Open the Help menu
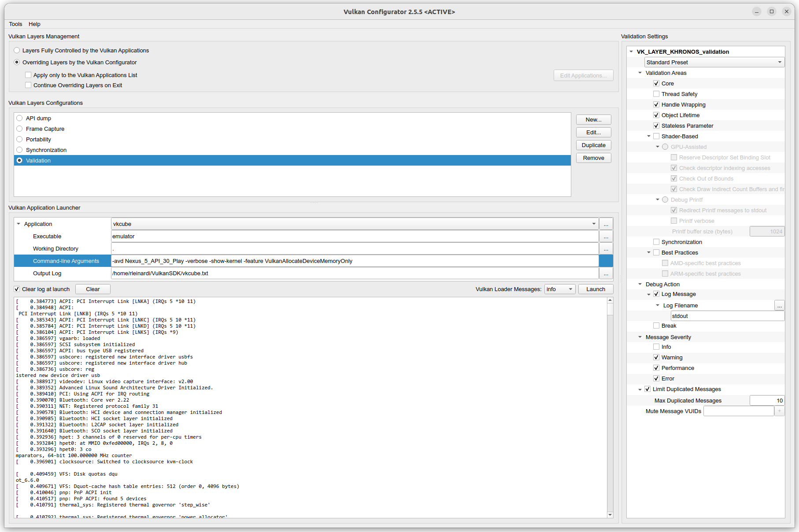Image resolution: width=799 pixels, height=532 pixels. (34, 24)
